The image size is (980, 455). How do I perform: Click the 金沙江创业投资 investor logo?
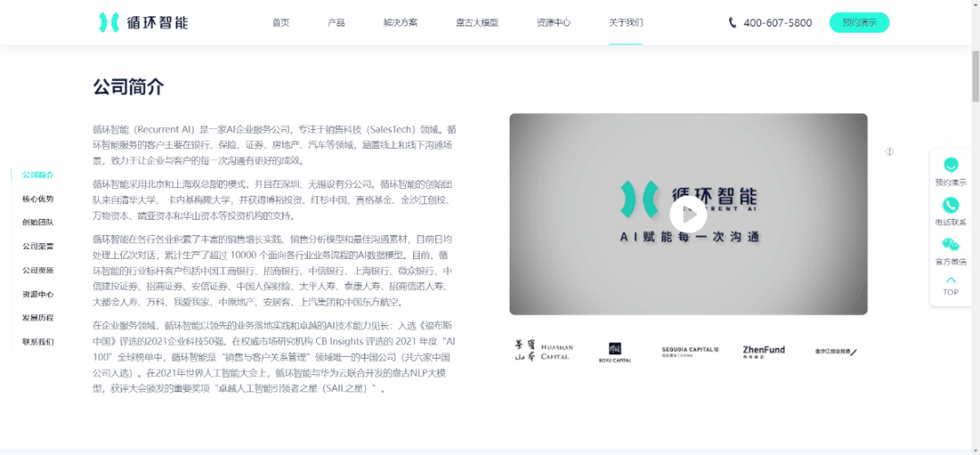[836, 351]
